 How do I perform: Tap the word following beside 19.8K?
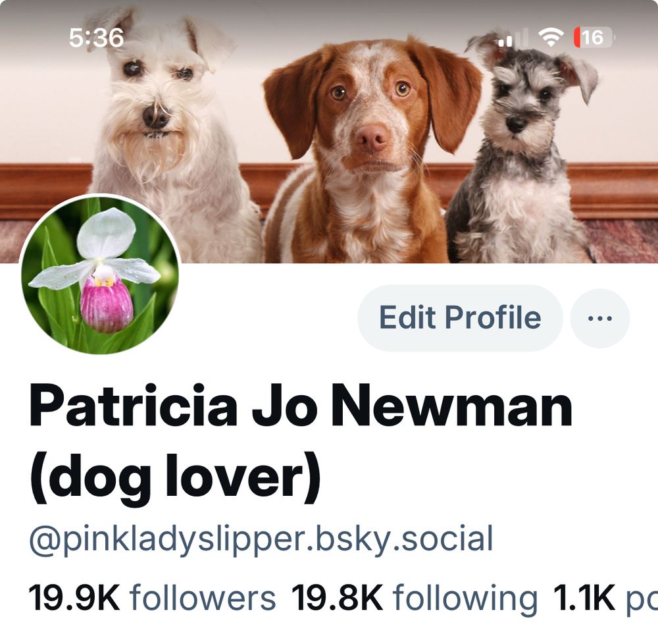[465, 599]
